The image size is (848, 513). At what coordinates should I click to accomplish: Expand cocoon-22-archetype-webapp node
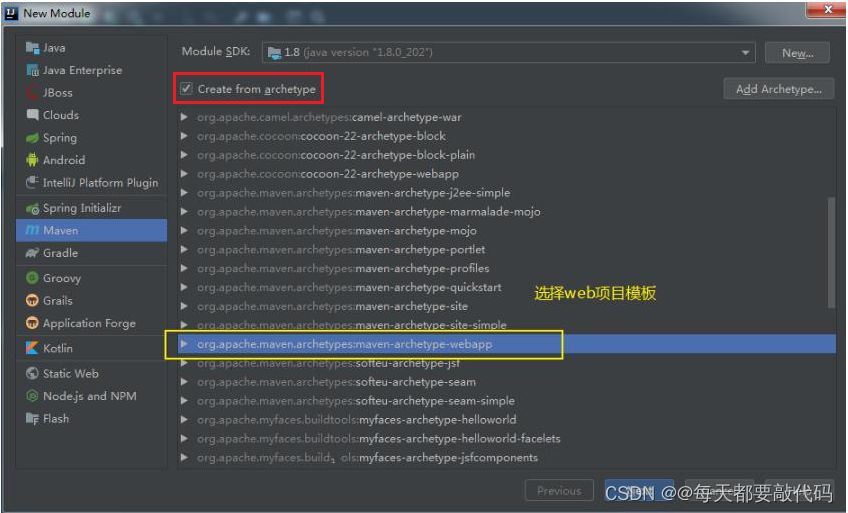(x=184, y=174)
